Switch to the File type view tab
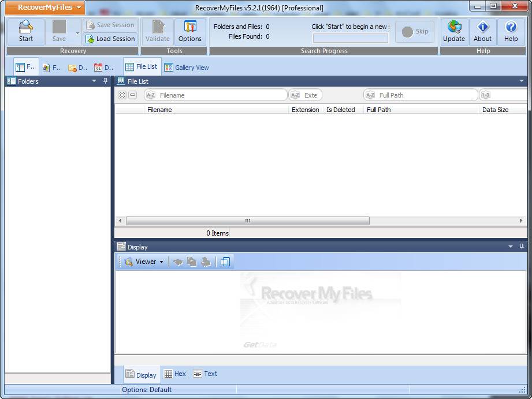Image resolution: width=532 pixels, height=399 pixels. [x=51, y=68]
